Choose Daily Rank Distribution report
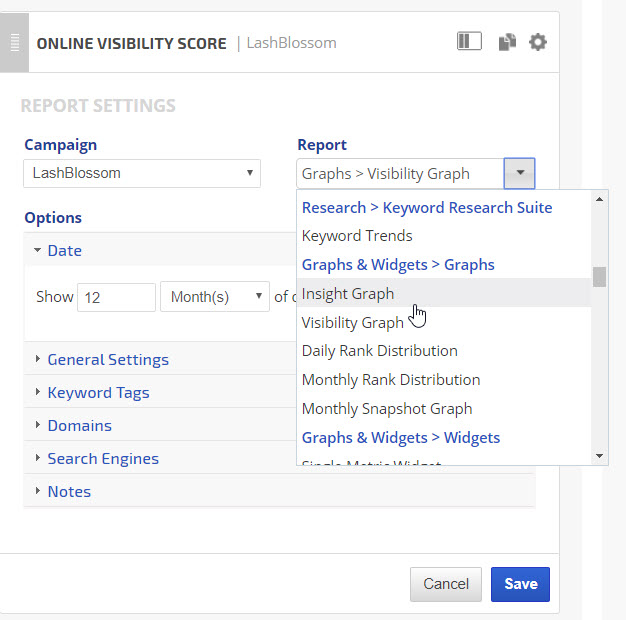The image size is (626, 620). click(x=379, y=351)
